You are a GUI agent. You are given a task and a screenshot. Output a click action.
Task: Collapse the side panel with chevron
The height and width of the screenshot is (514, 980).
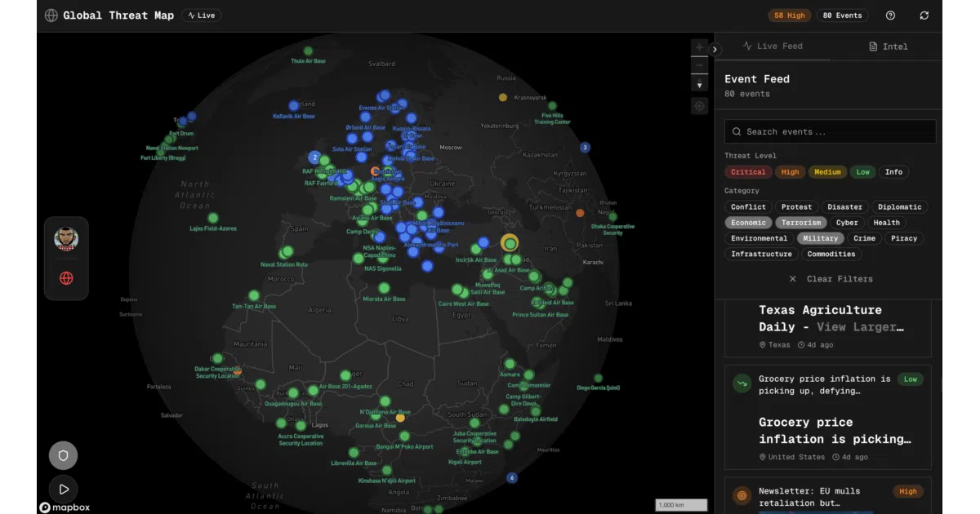point(715,50)
